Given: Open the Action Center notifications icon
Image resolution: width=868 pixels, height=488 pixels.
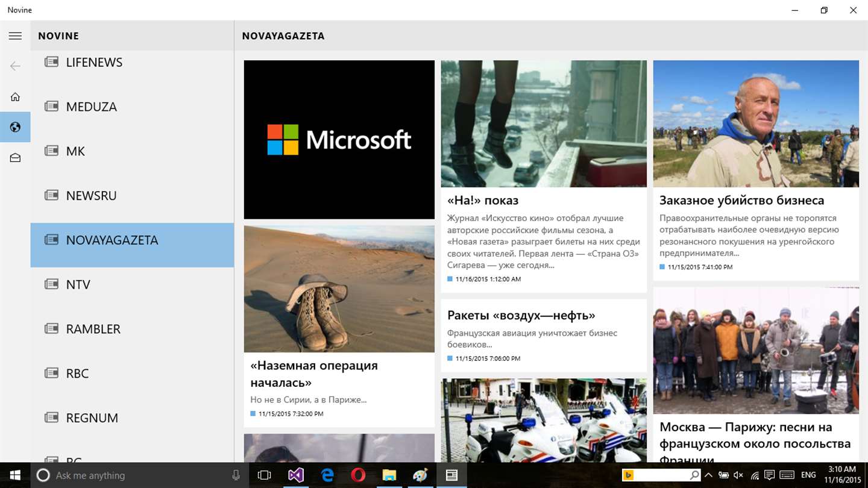Looking at the screenshot, I should coord(770,475).
